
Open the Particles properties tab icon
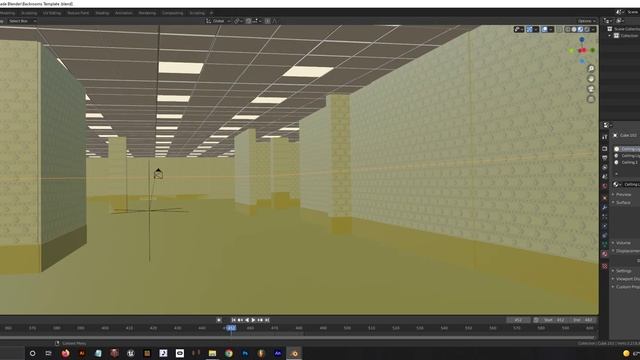(604, 217)
